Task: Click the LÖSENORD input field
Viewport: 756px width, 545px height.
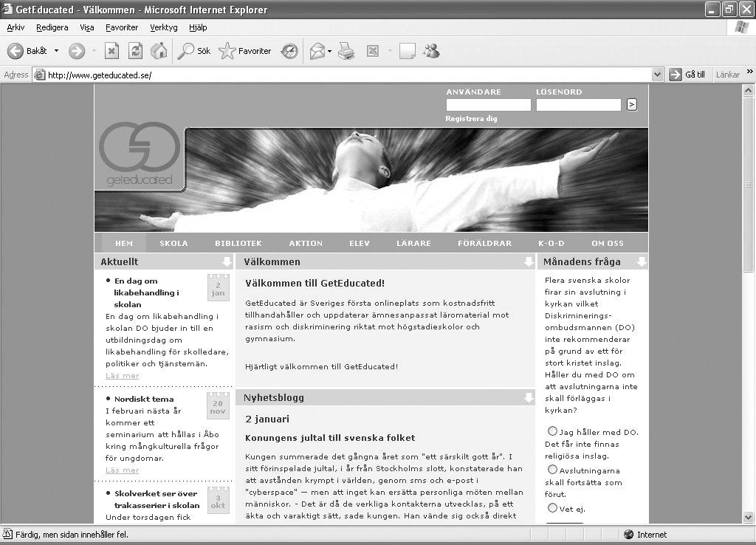Action: 578,105
